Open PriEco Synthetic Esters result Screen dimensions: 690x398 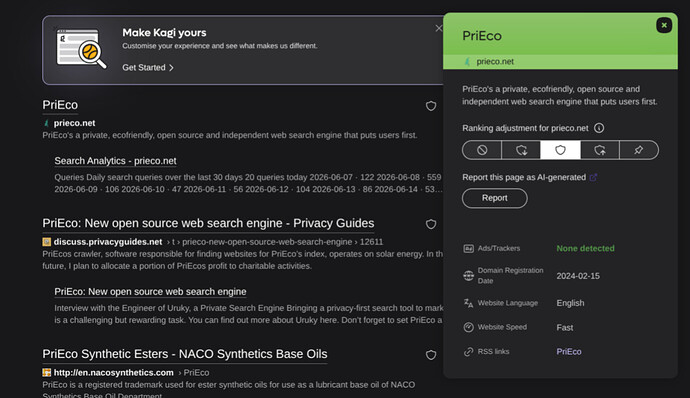(x=185, y=354)
